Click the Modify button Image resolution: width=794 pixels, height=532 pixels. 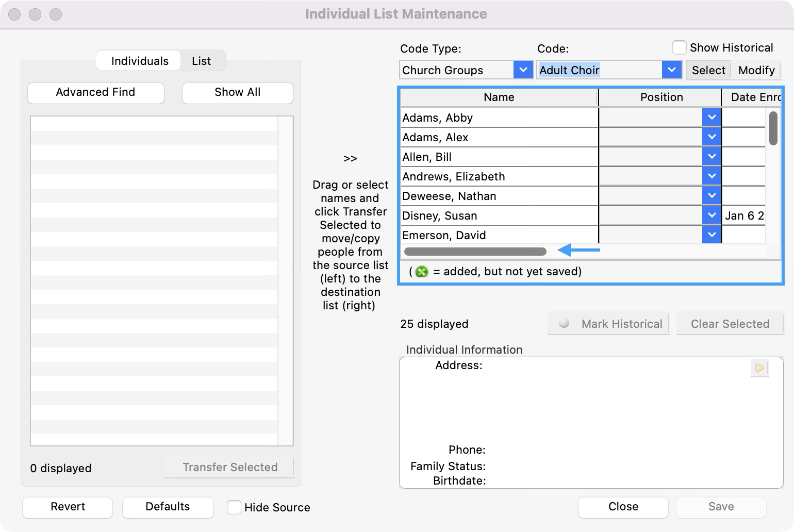pyautogui.click(x=756, y=70)
